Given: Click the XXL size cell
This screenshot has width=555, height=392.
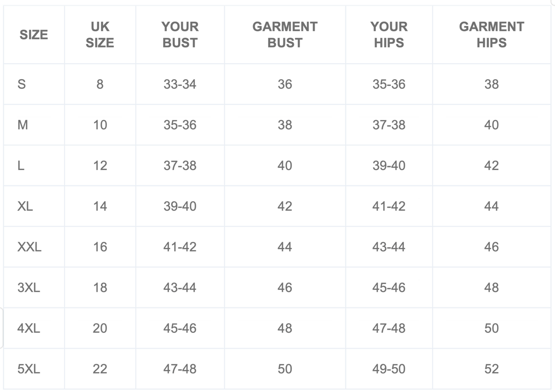Looking at the screenshot, I should [x=34, y=247].
